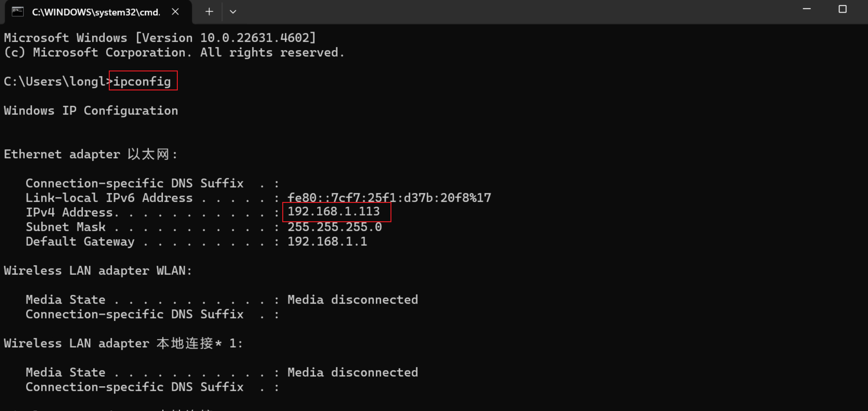
Task: Click the highlighted ipconfig command text
Action: pyautogui.click(x=142, y=81)
